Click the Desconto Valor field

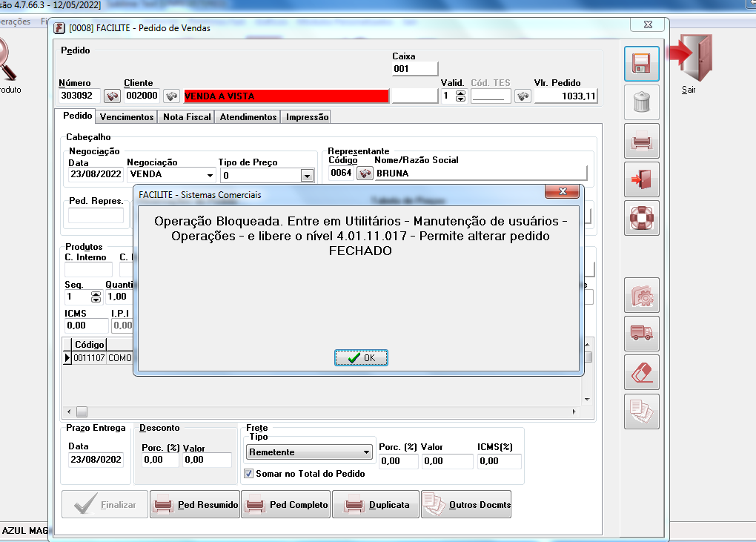(x=207, y=460)
